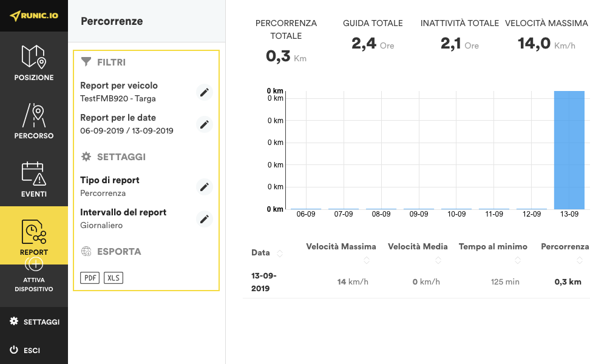Sort table by Data column
Image resolution: width=607 pixels, height=364 pixels.
click(279, 253)
